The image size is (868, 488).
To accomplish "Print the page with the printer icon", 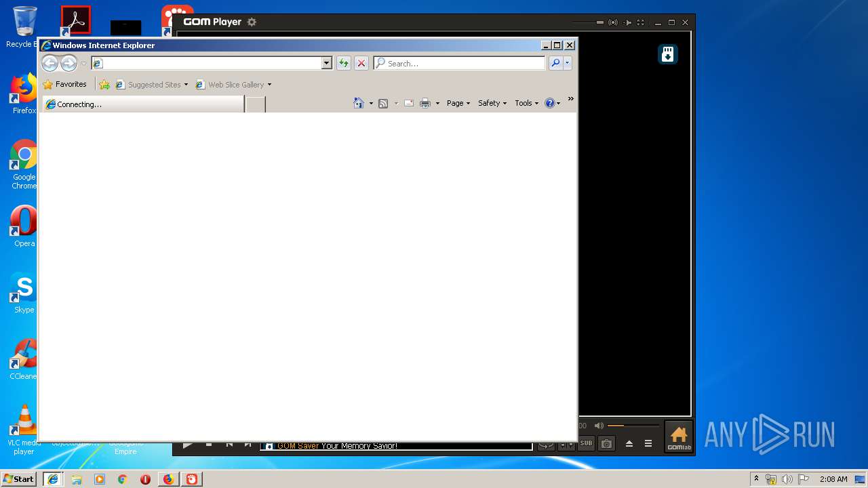I will pyautogui.click(x=425, y=103).
